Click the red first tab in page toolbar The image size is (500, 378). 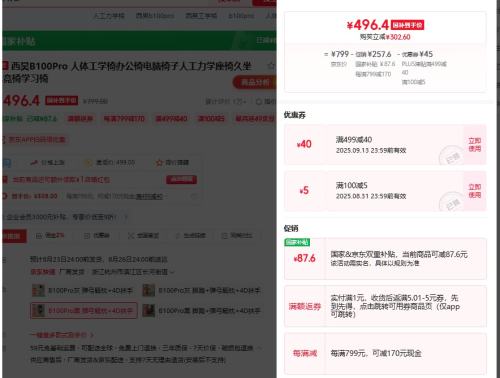(x=14, y=236)
